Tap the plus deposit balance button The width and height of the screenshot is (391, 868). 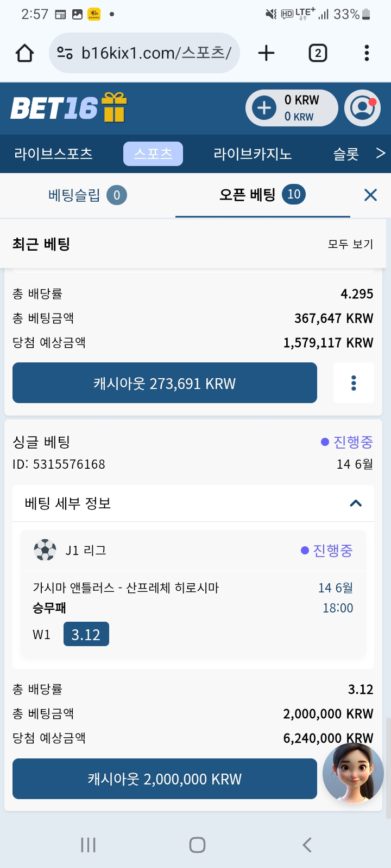264,108
